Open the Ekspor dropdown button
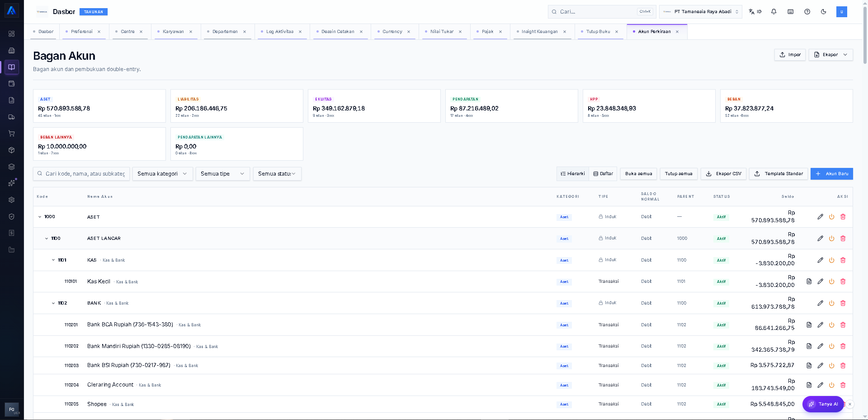 pyautogui.click(x=831, y=55)
